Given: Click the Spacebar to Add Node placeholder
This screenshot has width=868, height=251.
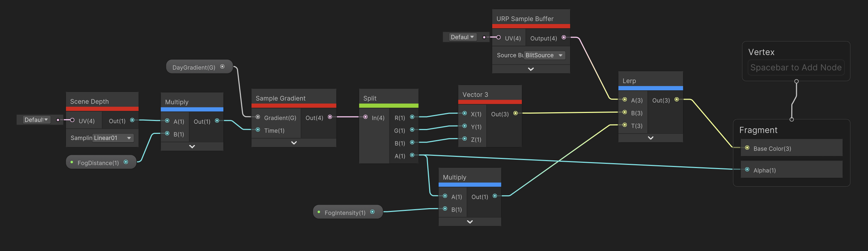Looking at the screenshot, I should pyautogui.click(x=796, y=67).
